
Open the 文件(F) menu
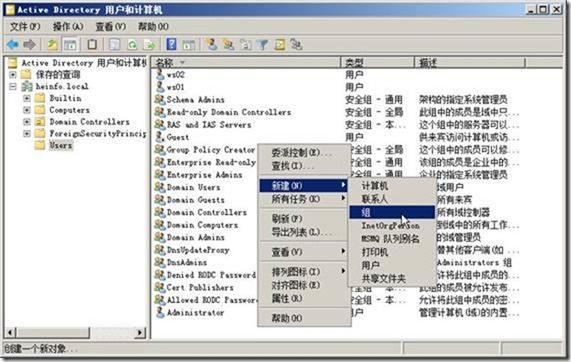click(x=25, y=27)
